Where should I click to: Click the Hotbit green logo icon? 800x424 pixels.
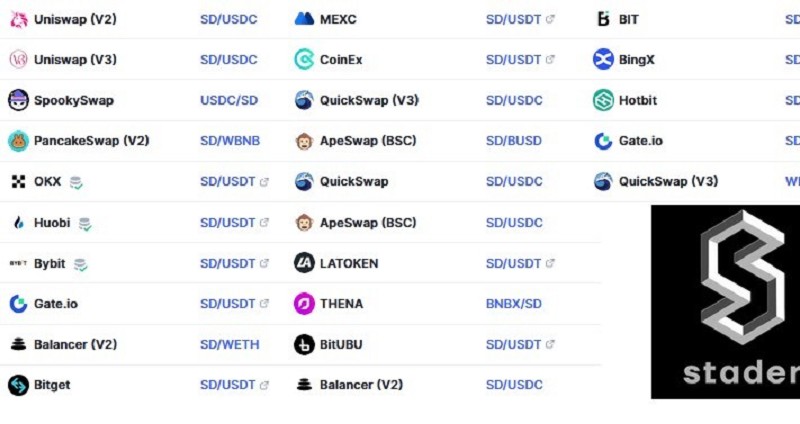(x=603, y=100)
